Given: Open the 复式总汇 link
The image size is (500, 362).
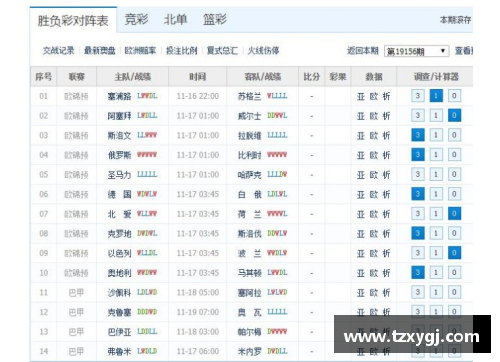Looking at the screenshot, I should pos(222,51).
